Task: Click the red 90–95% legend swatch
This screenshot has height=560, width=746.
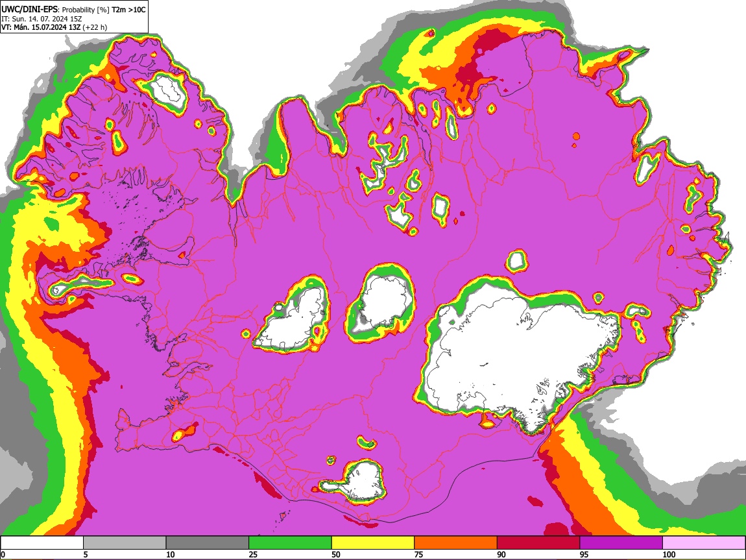Action: pos(538,542)
